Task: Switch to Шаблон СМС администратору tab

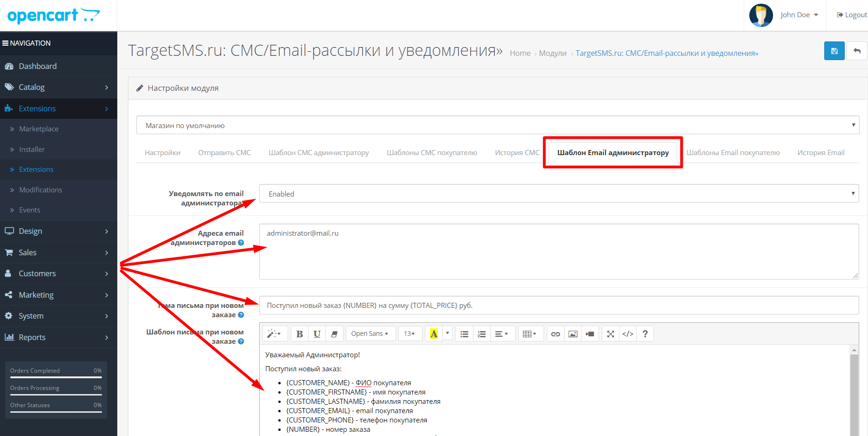Action: [319, 153]
